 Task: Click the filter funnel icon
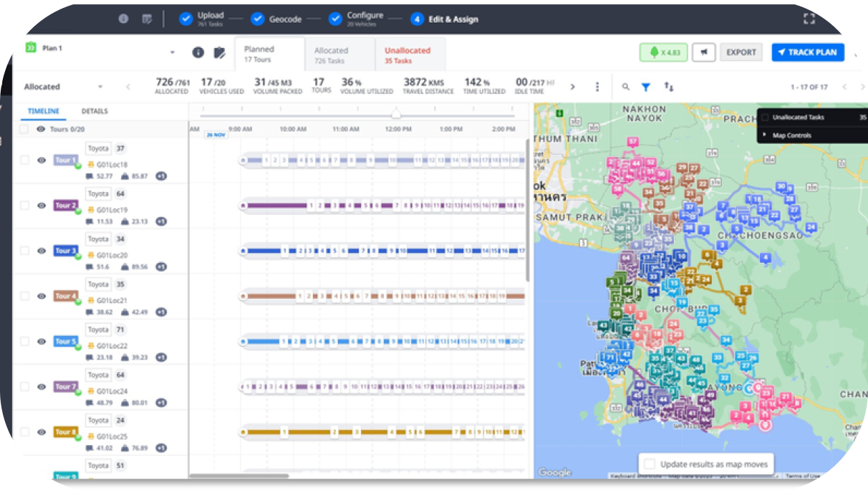coord(645,87)
